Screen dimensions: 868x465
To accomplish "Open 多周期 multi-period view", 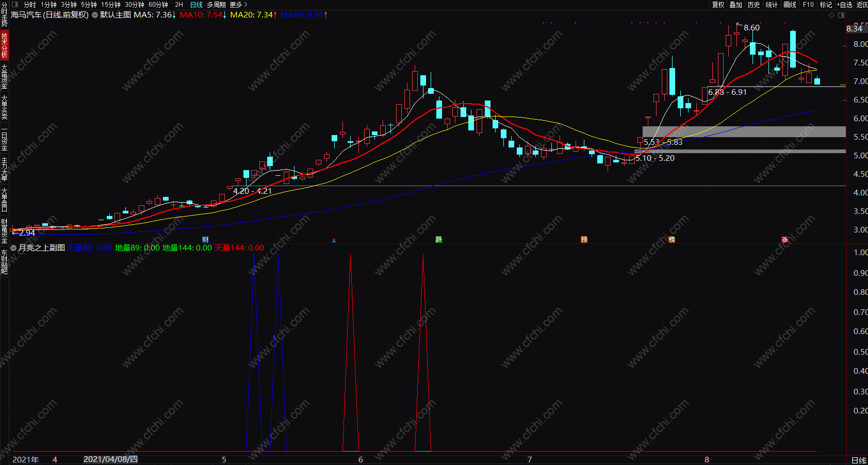I will tap(216, 5).
